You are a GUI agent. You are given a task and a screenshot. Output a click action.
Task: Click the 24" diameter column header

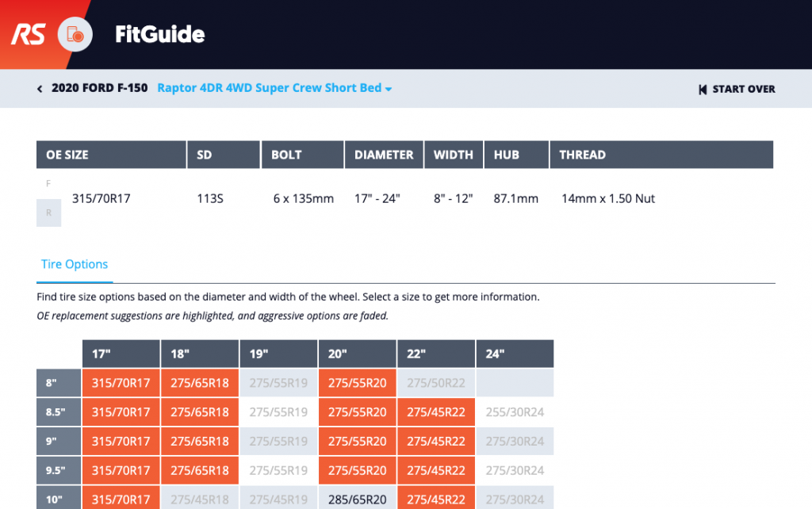[515, 354]
